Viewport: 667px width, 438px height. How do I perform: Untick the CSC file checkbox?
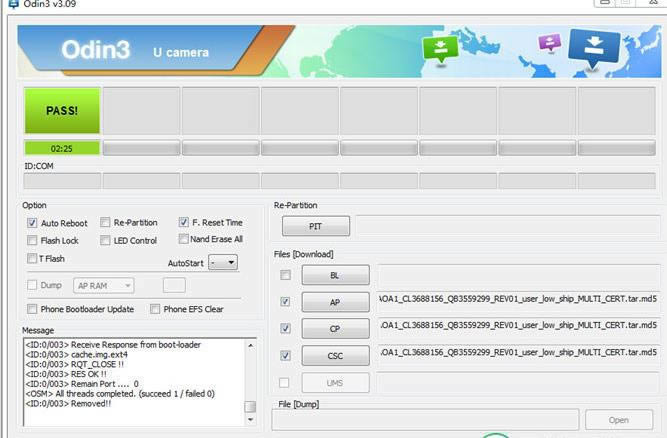[287, 355]
